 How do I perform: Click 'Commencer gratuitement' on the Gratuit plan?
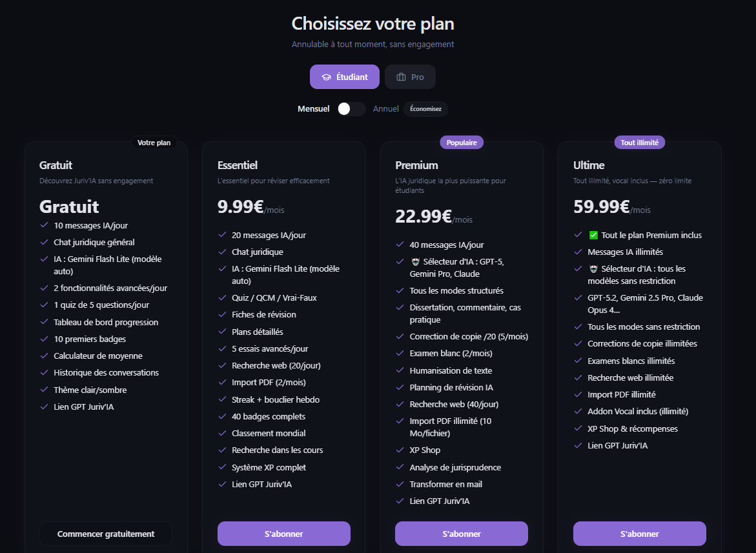pyautogui.click(x=105, y=534)
